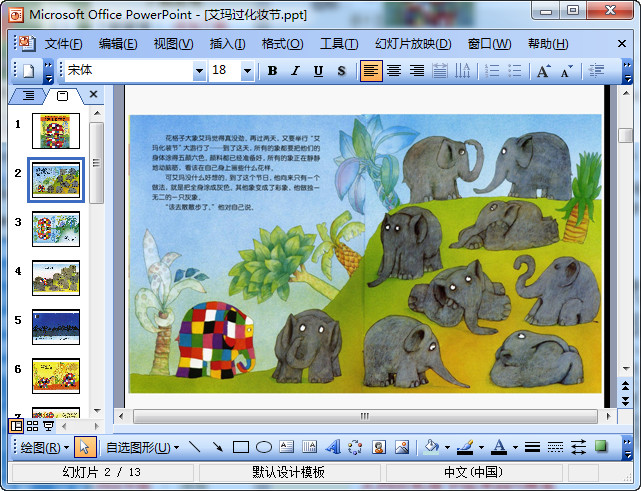Choose Line Style icon
641x491 pixels.
(532, 447)
